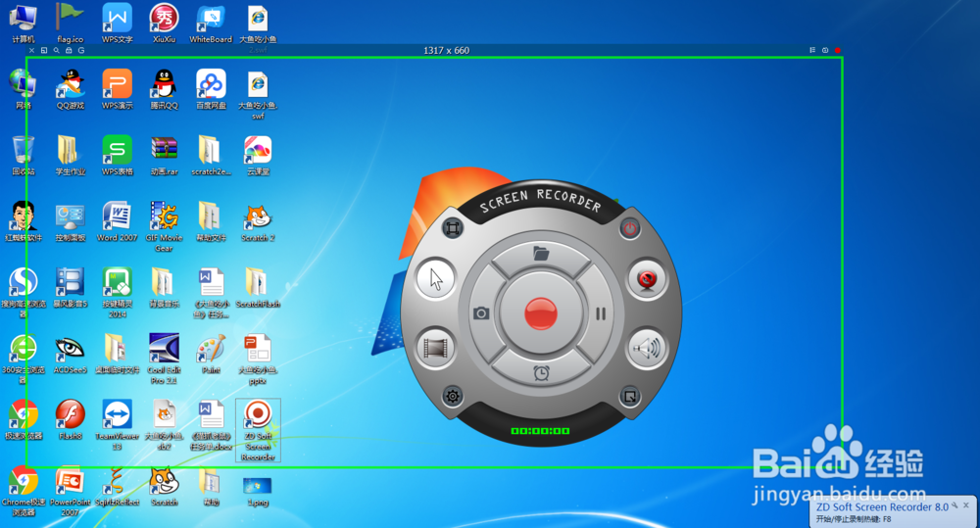Select the 计算机 computer icon

coord(24,24)
